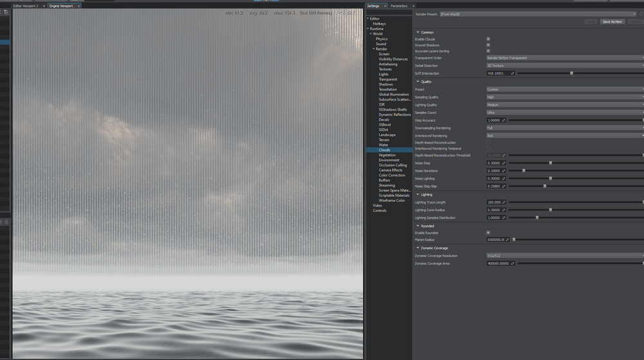Toggle Depth-Based Reconstruction checkbox

coord(488,142)
